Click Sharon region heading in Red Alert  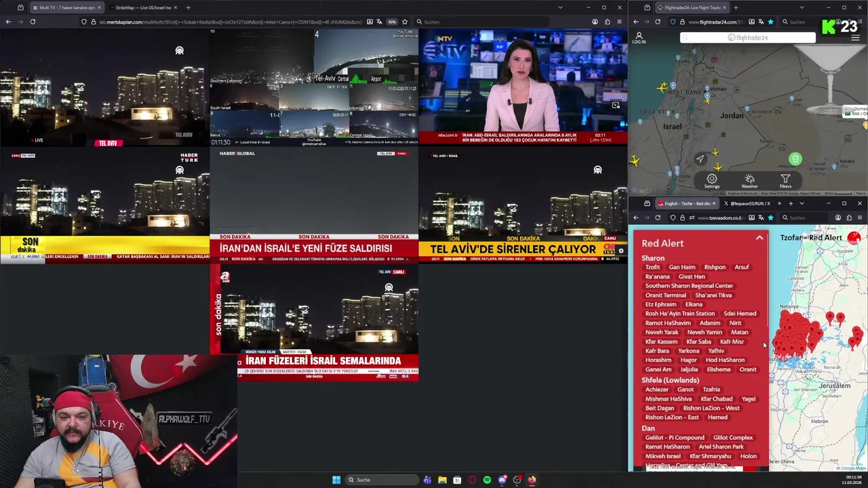point(653,258)
